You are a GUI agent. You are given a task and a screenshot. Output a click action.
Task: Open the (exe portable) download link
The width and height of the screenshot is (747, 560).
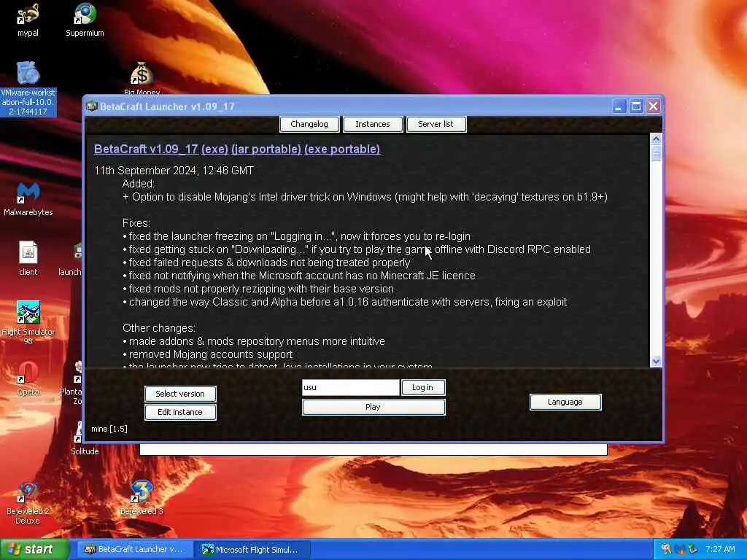pyautogui.click(x=342, y=149)
